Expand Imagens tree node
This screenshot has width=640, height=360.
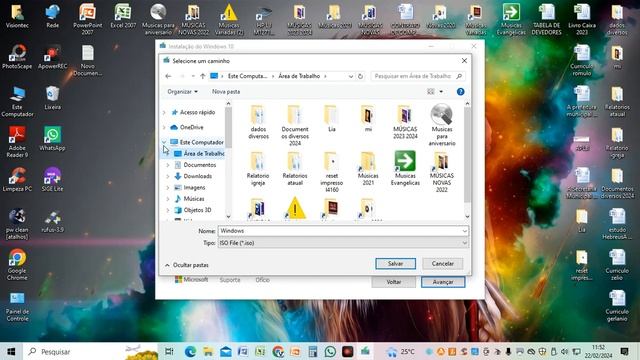click(168, 188)
